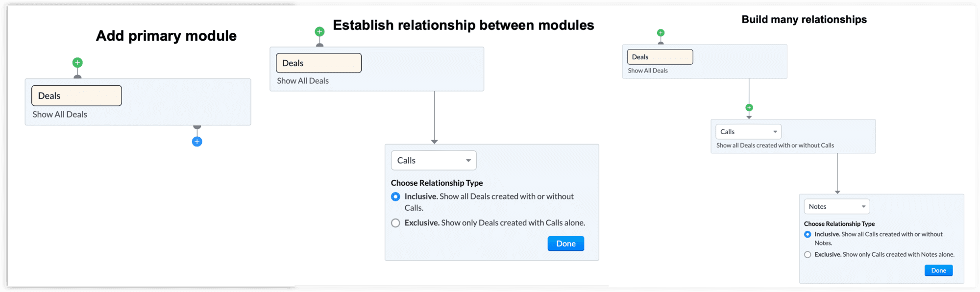Click green plus atop Deals in third panel
980x292 pixels.
661,33
